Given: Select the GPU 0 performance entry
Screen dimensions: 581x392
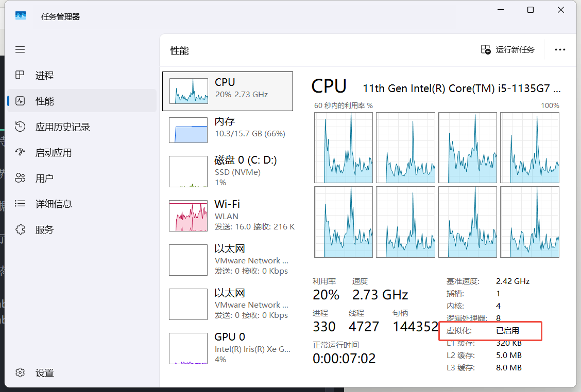Looking at the screenshot, I should tap(228, 347).
